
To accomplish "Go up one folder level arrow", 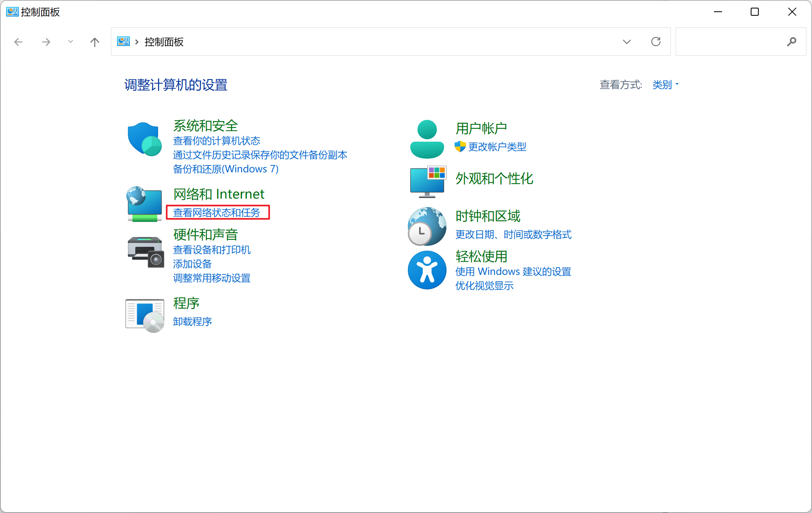I will pyautogui.click(x=95, y=42).
